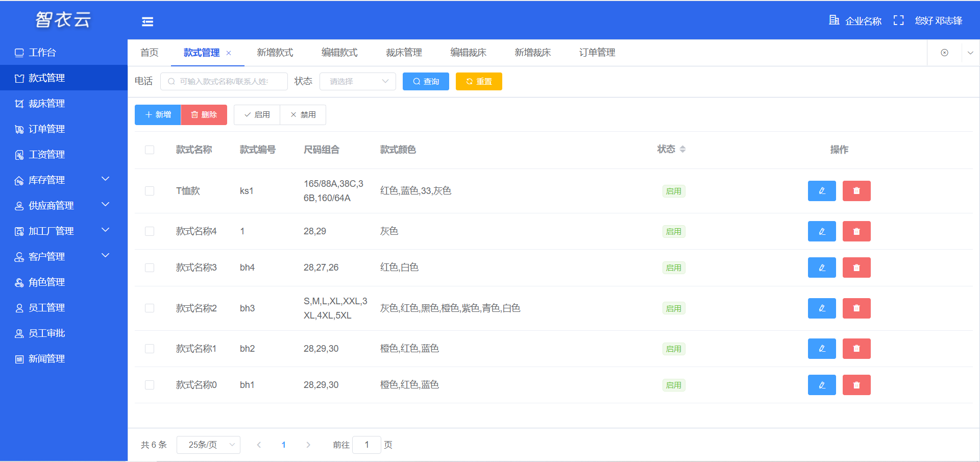The image size is (980, 462).
Task: Check the T恤款 row checkbox
Action: click(150, 191)
